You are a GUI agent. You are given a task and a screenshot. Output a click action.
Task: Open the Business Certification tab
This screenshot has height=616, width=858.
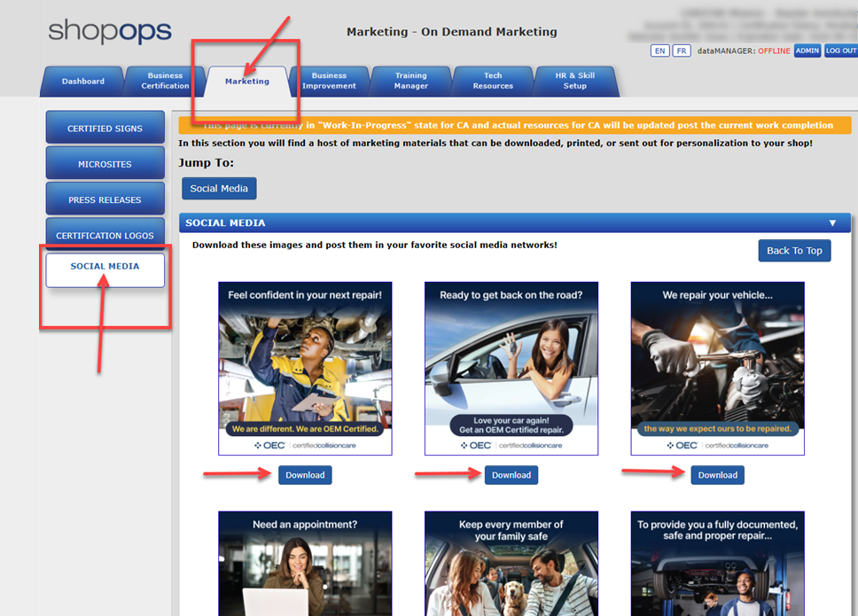(x=165, y=81)
